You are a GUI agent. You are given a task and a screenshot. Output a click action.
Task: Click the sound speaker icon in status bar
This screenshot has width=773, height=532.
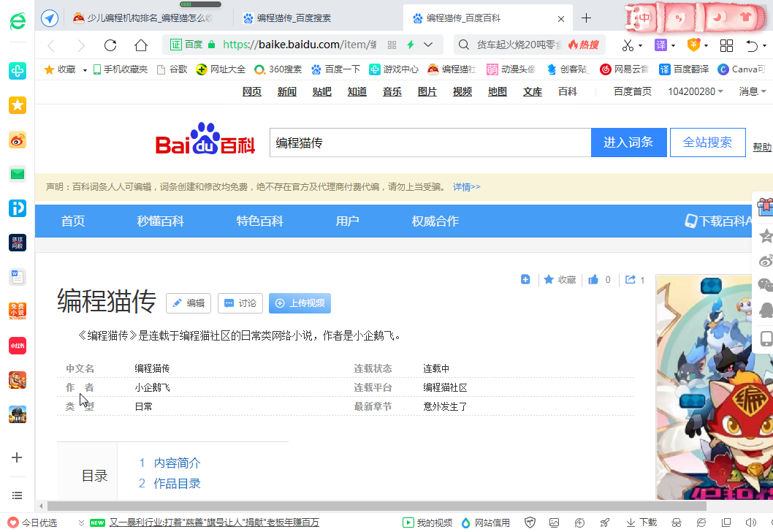point(751,522)
